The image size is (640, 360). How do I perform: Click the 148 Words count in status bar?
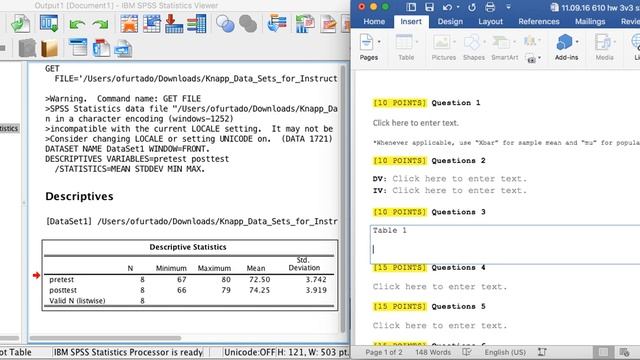(433, 352)
